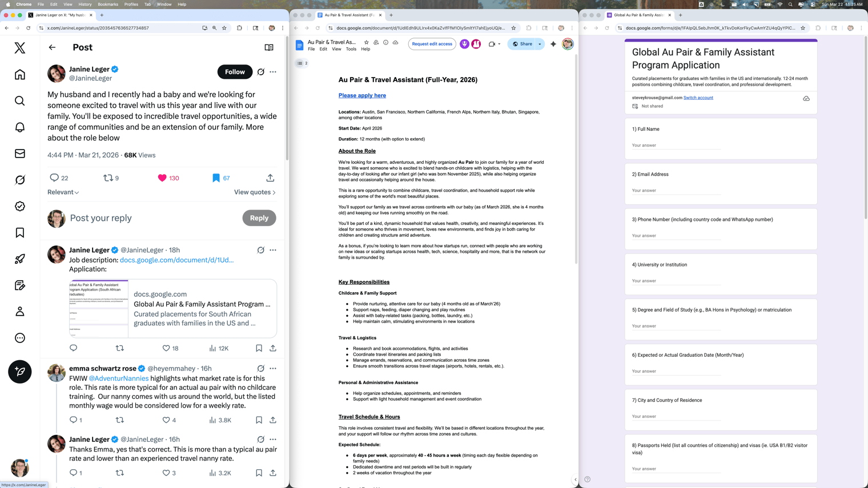Open the Bookmarks icon in X sidebar
This screenshot has height=488, width=868.
(20, 233)
